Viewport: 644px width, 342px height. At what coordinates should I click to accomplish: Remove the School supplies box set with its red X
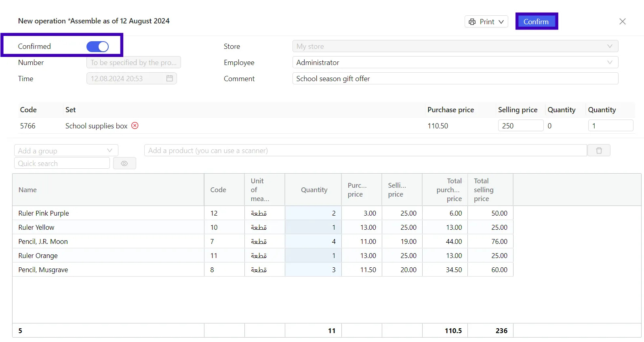coord(135,126)
